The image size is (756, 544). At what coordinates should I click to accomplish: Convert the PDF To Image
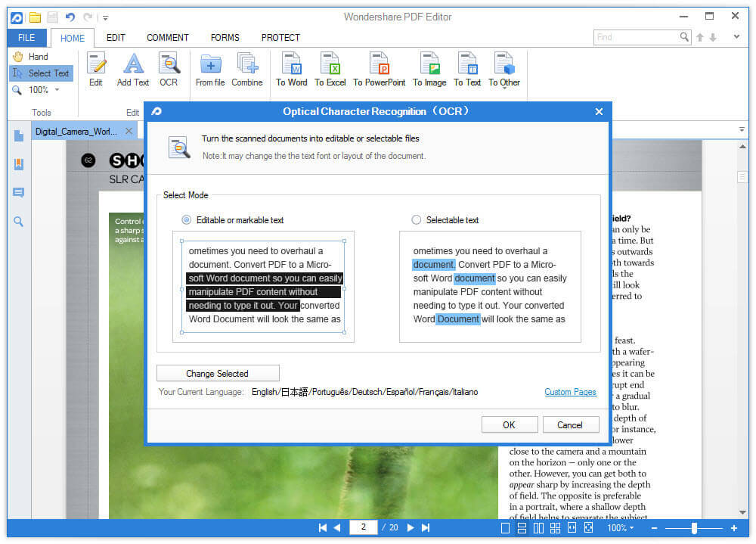pyautogui.click(x=429, y=70)
